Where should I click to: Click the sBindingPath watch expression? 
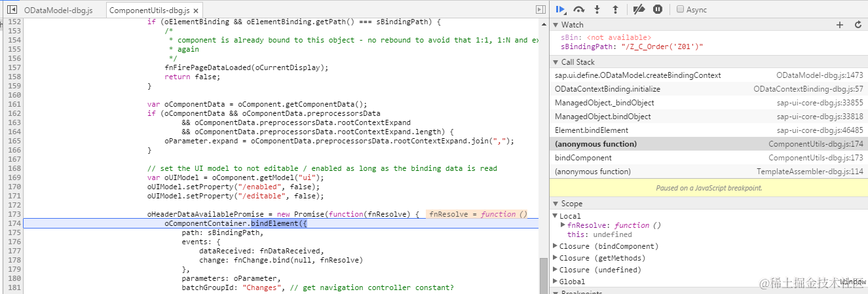(632, 46)
